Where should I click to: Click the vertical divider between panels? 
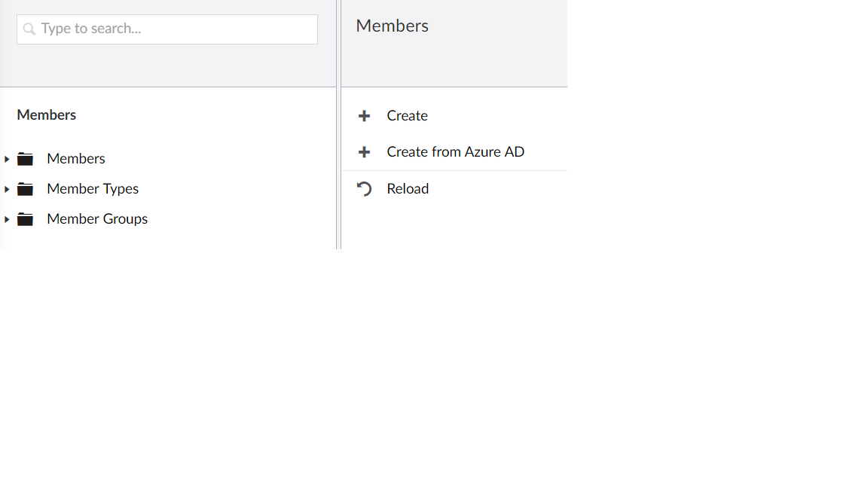point(338,166)
